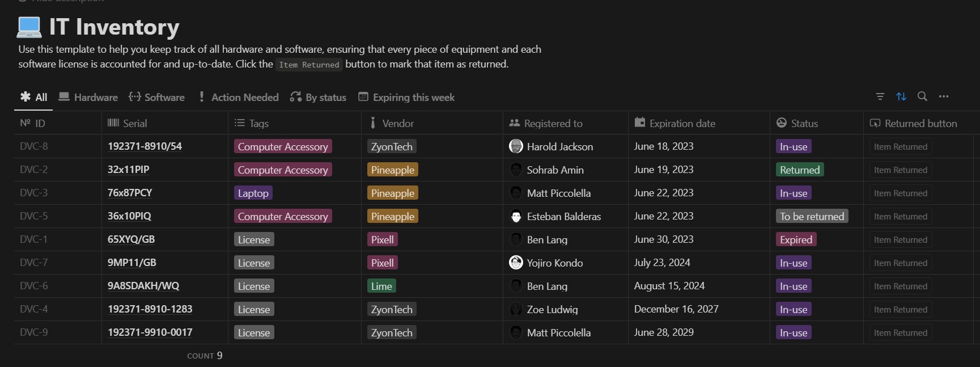Mark DVC-5 as returned via button
Screen dimensions: 980x367
[x=900, y=217]
